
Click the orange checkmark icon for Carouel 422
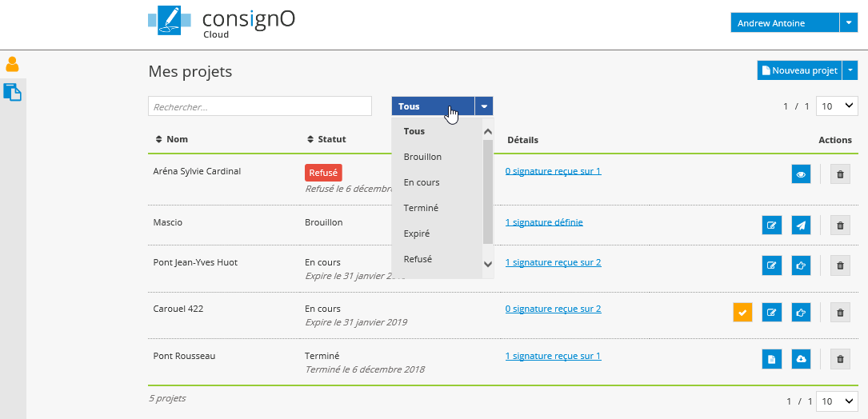point(742,313)
